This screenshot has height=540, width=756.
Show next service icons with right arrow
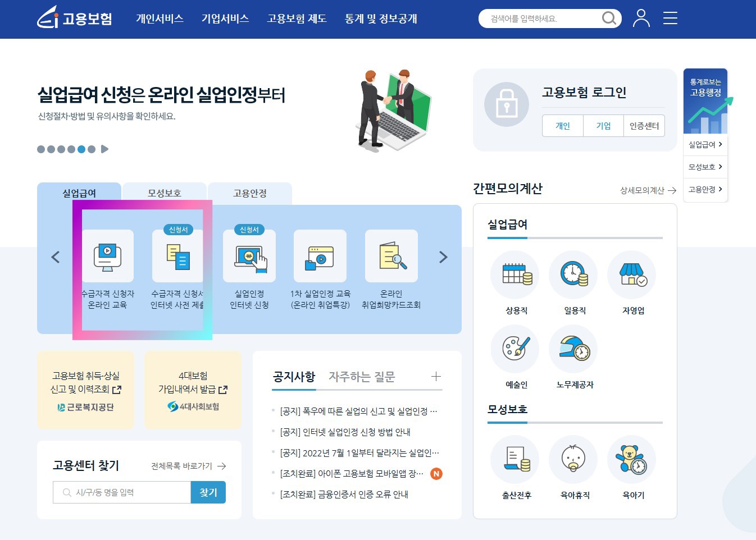point(443,257)
